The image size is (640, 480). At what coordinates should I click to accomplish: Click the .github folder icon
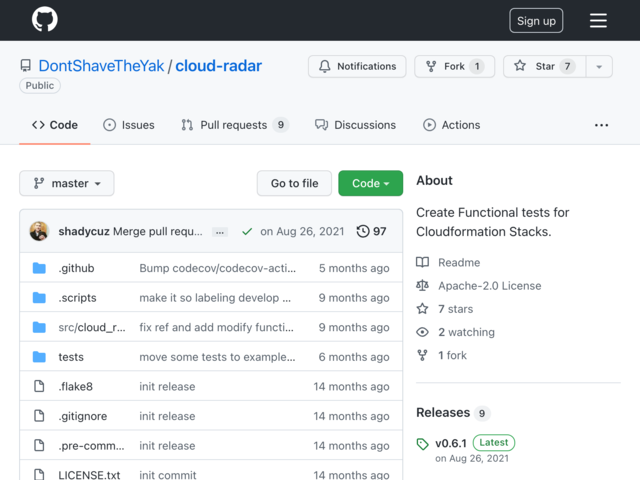point(39,268)
